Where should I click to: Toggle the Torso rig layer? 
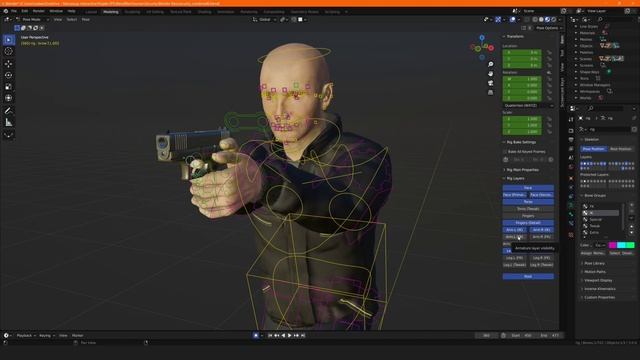(x=528, y=202)
